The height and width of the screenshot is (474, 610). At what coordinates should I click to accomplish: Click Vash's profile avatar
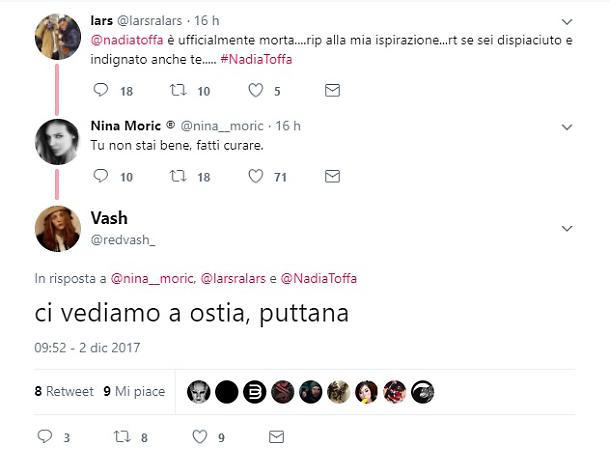(x=57, y=229)
